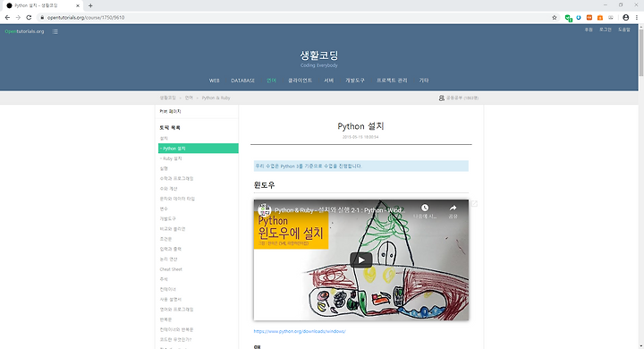
Task: Open the second orange extension icon
Action: pyautogui.click(x=599, y=17)
